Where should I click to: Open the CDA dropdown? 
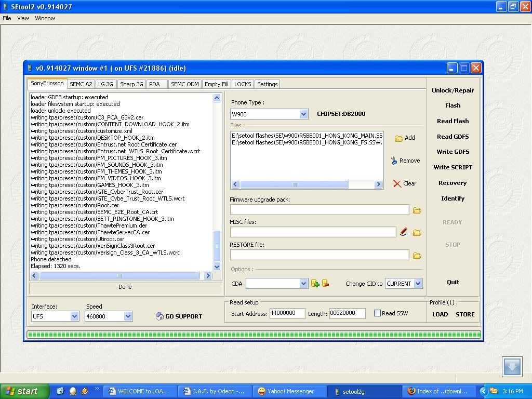coord(303,283)
